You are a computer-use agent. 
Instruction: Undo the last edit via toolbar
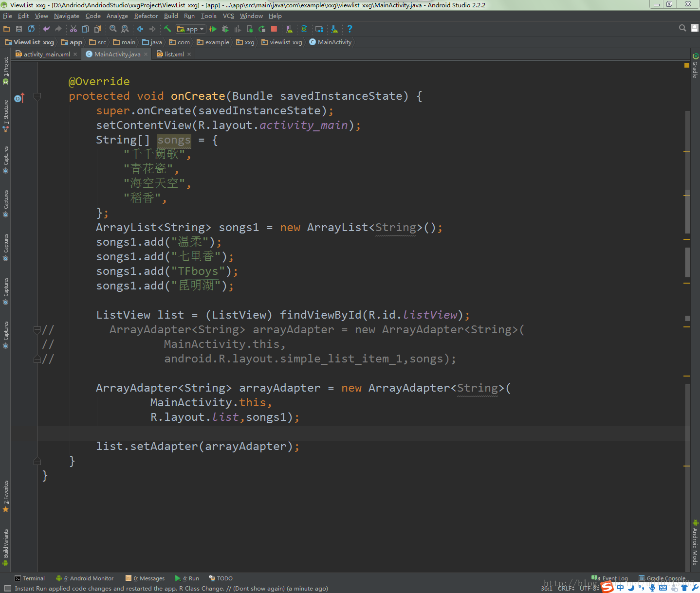46,29
